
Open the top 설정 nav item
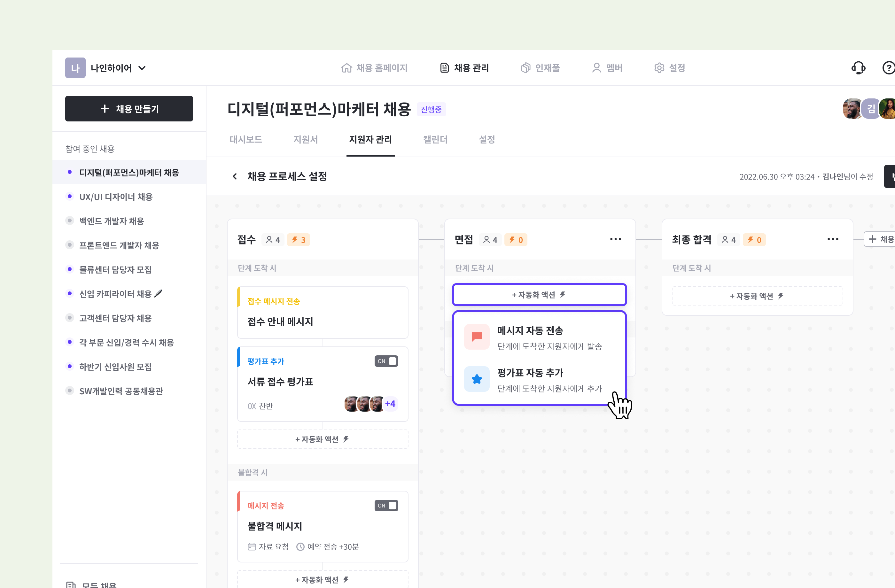tap(669, 68)
